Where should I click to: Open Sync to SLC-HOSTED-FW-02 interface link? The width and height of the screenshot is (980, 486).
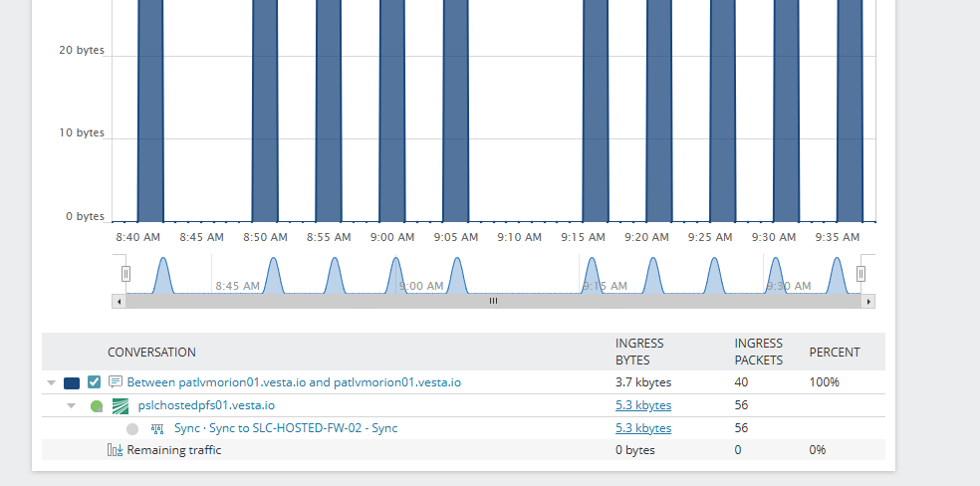click(x=286, y=428)
